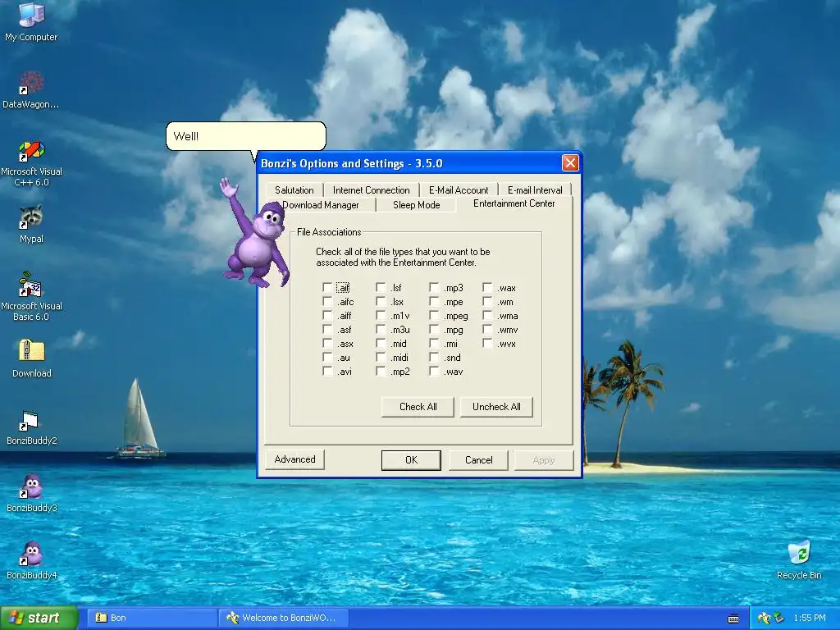Open My Computer desktop icon
Screen dimensions: 840x630
31,21
